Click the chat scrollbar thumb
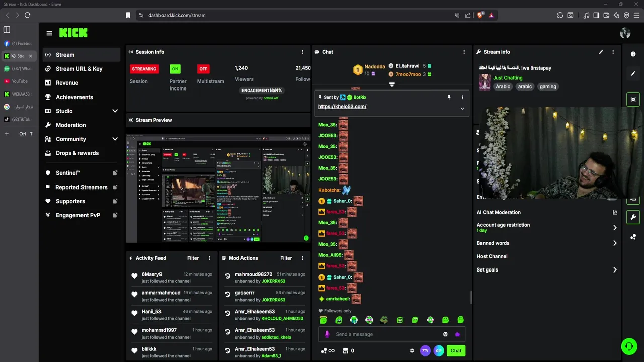This screenshot has width=644, height=362. tap(471, 297)
